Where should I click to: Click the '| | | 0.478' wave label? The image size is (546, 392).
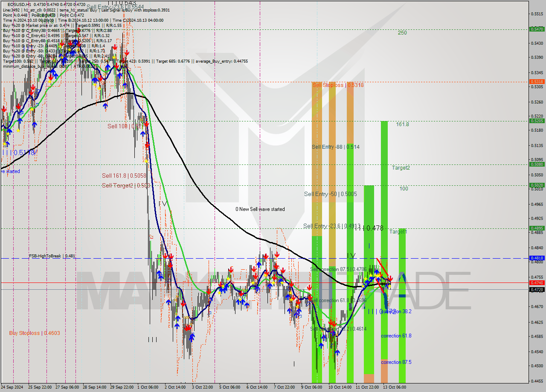coord(369,228)
